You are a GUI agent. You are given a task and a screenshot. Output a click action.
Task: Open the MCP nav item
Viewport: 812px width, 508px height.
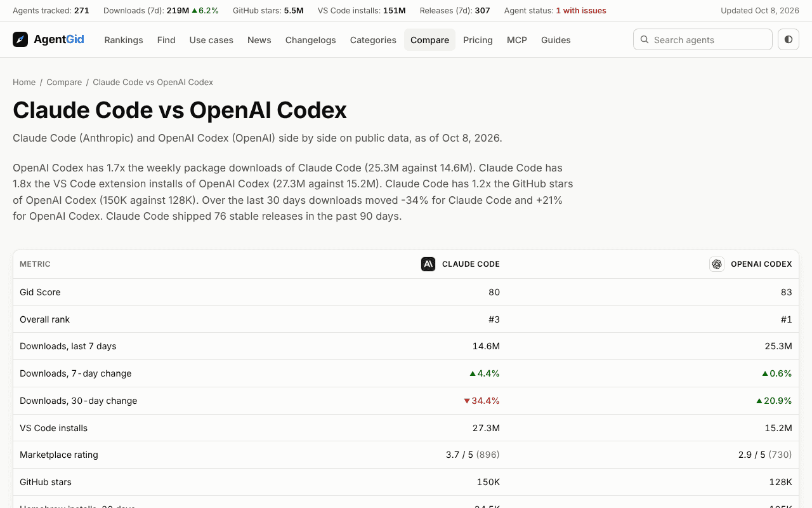517,39
